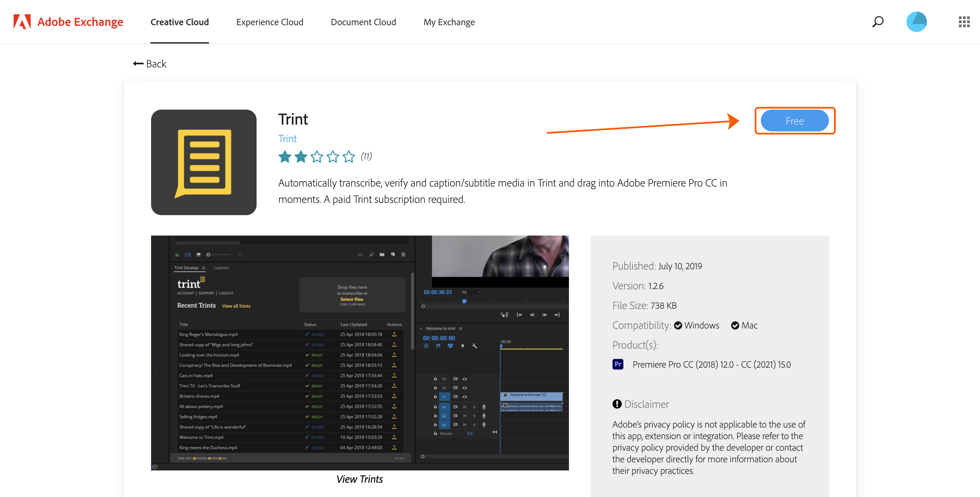Open the user profile avatar menu
Screen dimensions: 980x497
916,22
